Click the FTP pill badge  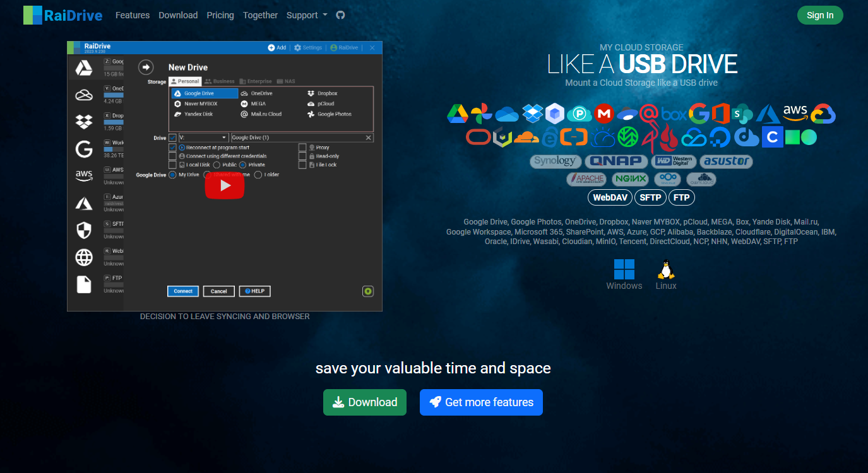click(682, 197)
